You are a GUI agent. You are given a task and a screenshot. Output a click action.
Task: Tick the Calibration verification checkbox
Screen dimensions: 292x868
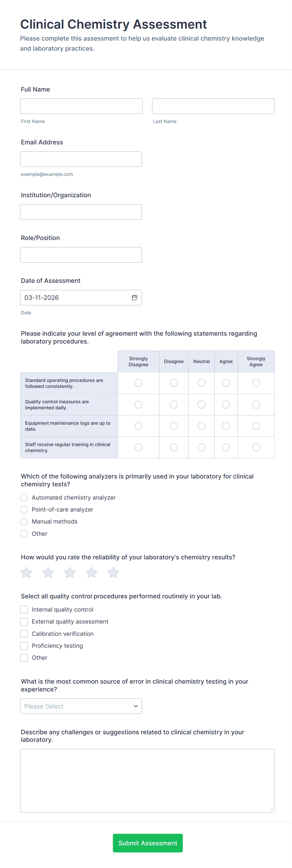24,634
